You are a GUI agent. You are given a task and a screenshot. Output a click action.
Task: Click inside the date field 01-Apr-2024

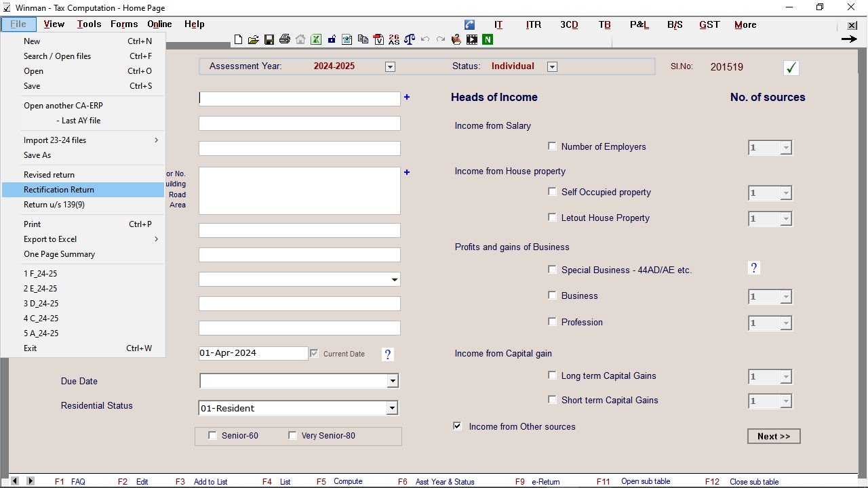click(x=254, y=353)
